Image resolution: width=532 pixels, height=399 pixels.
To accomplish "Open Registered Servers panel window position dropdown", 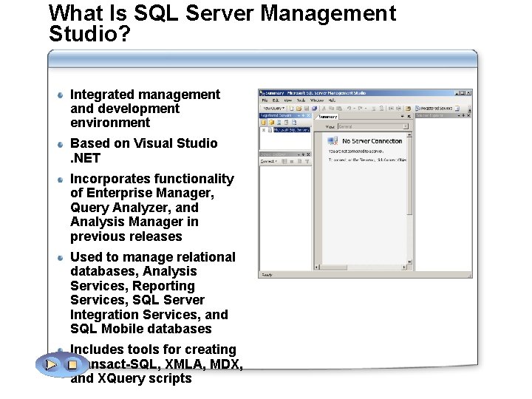I will click(x=299, y=116).
